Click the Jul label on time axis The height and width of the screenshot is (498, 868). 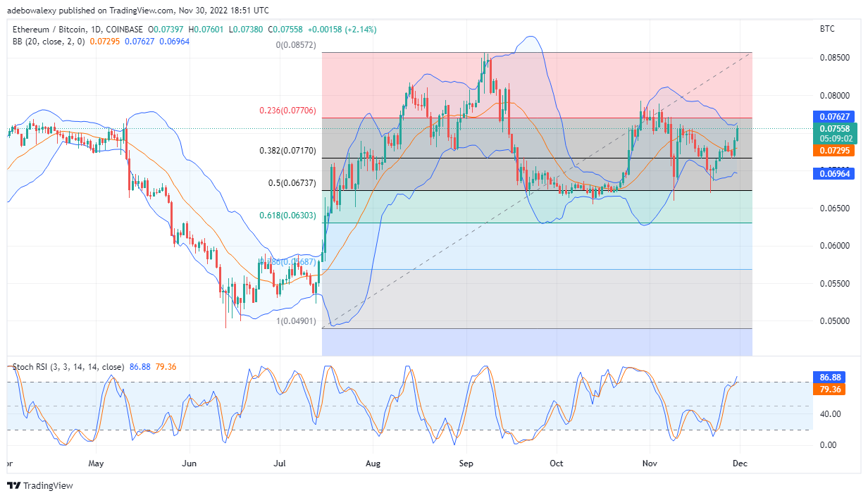coord(280,463)
